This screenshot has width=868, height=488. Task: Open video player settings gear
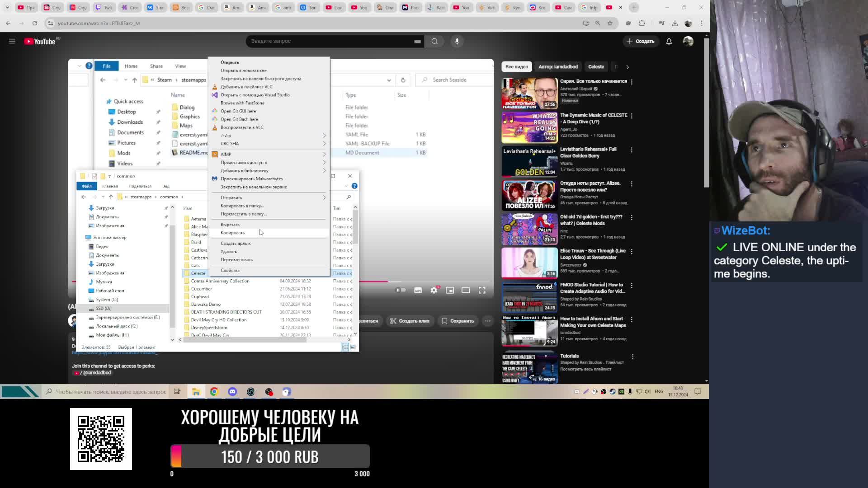pos(434,290)
